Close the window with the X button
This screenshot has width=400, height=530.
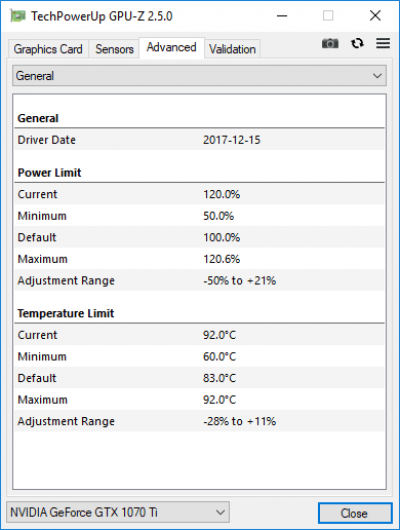(375, 16)
